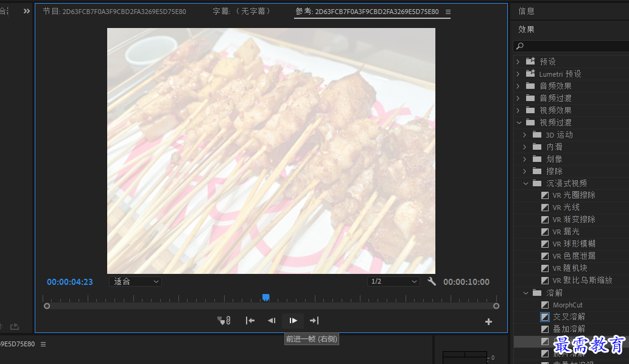
Task: Select the VR 漏光 transition icon
Action: [x=545, y=232]
